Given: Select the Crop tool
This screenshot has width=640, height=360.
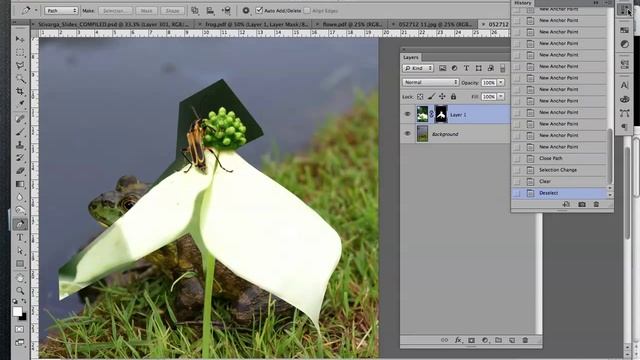Looking at the screenshot, I should click(20, 91).
